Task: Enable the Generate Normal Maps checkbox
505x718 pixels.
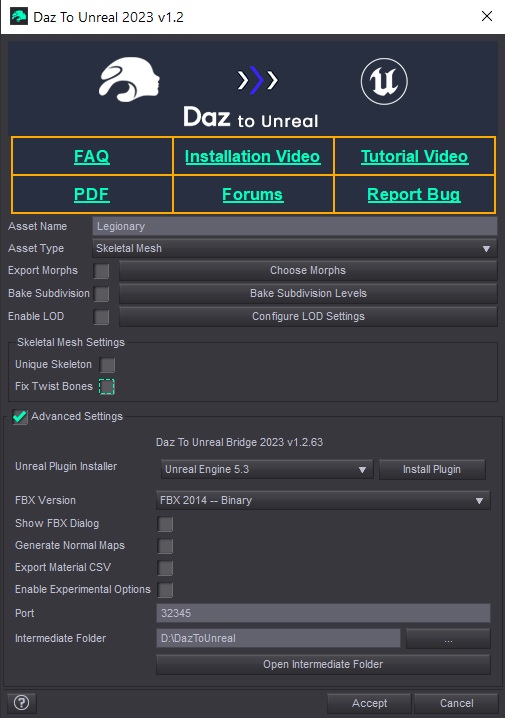Action: click(x=165, y=546)
